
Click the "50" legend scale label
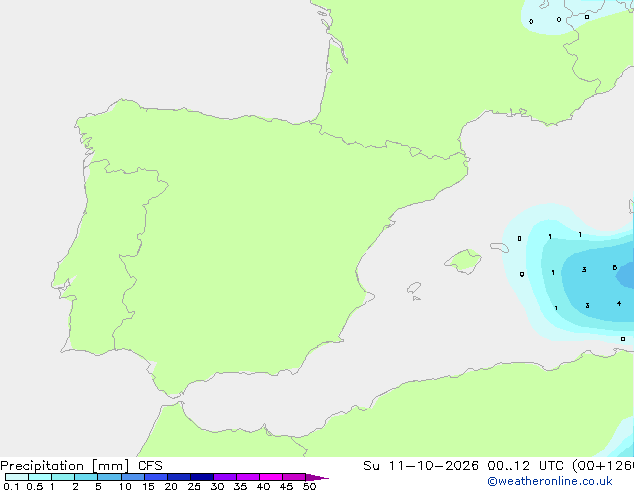(309, 486)
